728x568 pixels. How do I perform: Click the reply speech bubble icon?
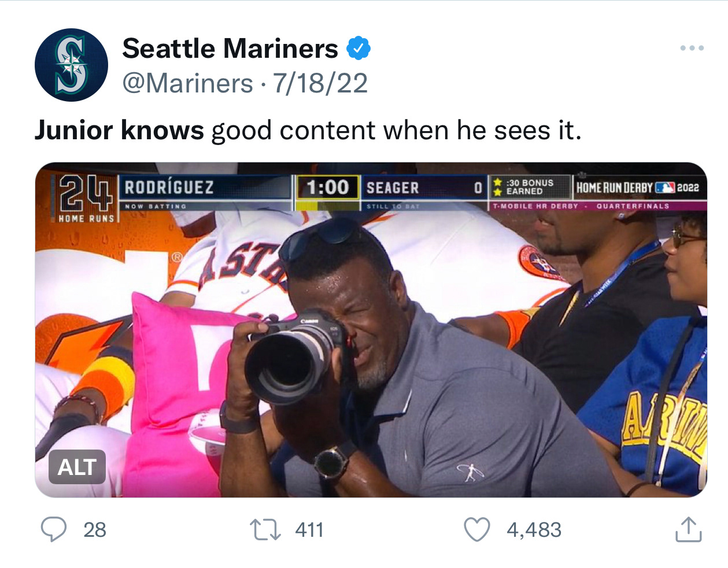click(x=54, y=529)
